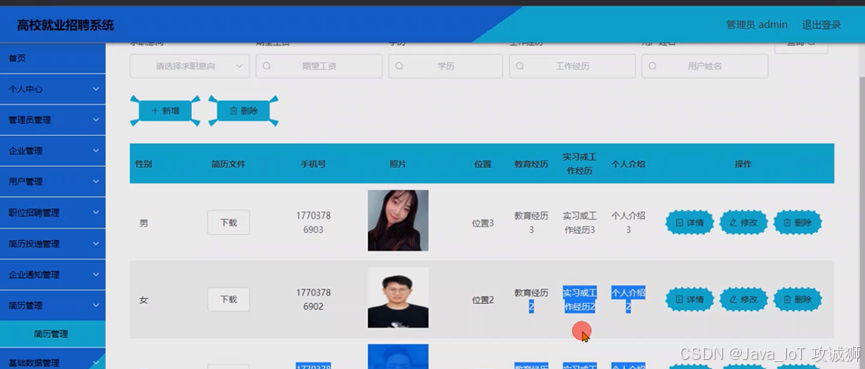This screenshot has width=865, height=369.
Task: Click search icon in 用户姓名 field
Action: [x=652, y=66]
